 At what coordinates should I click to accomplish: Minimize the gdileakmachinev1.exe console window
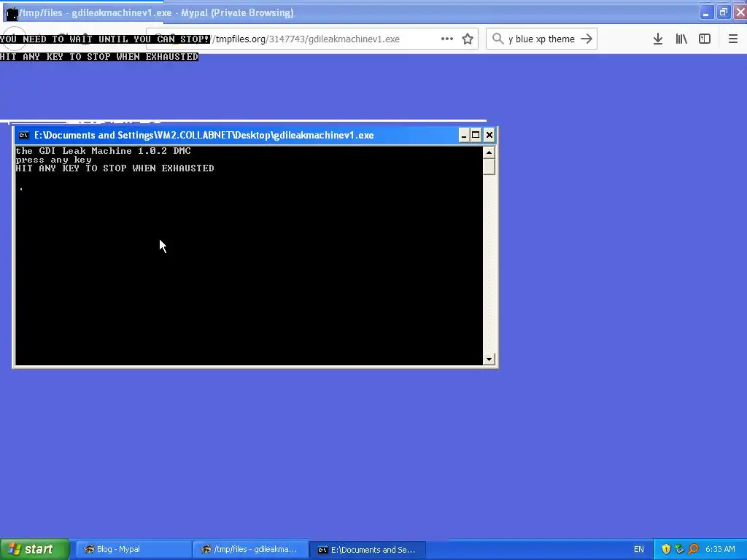(x=463, y=135)
